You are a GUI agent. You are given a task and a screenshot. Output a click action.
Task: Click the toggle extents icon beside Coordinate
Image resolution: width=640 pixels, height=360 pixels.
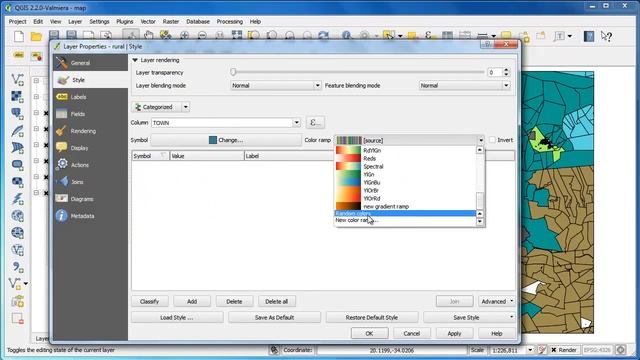(x=274, y=350)
